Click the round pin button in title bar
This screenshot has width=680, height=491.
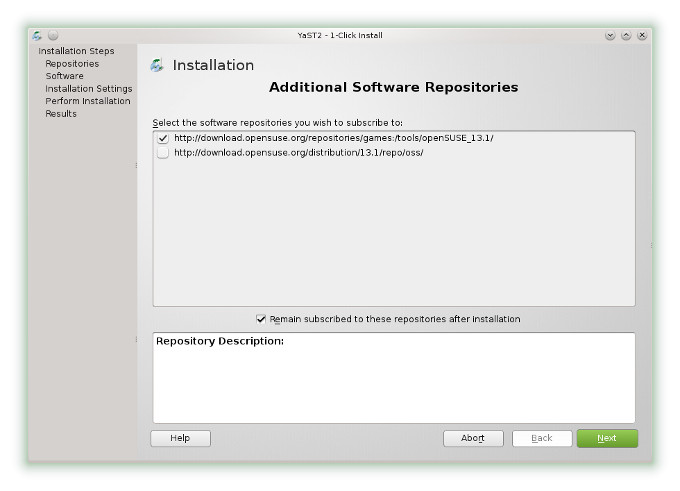pos(53,35)
